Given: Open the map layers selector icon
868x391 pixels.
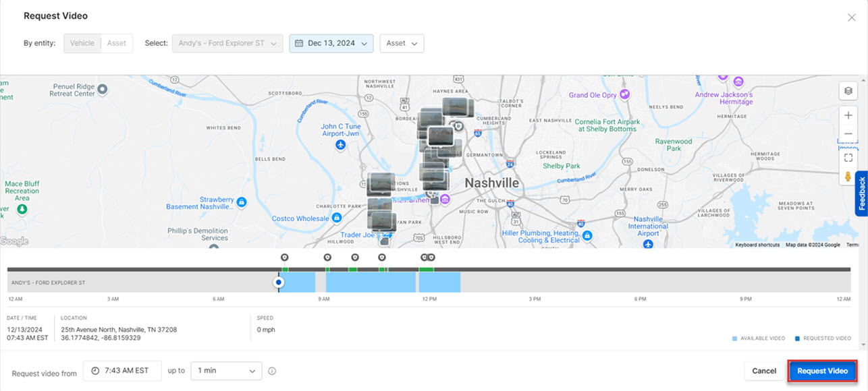Looking at the screenshot, I should click(848, 90).
